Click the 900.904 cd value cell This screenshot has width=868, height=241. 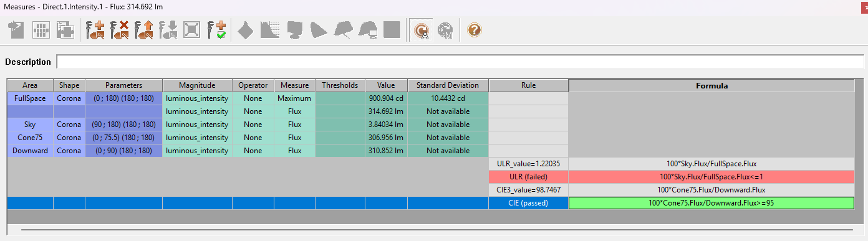(386, 98)
